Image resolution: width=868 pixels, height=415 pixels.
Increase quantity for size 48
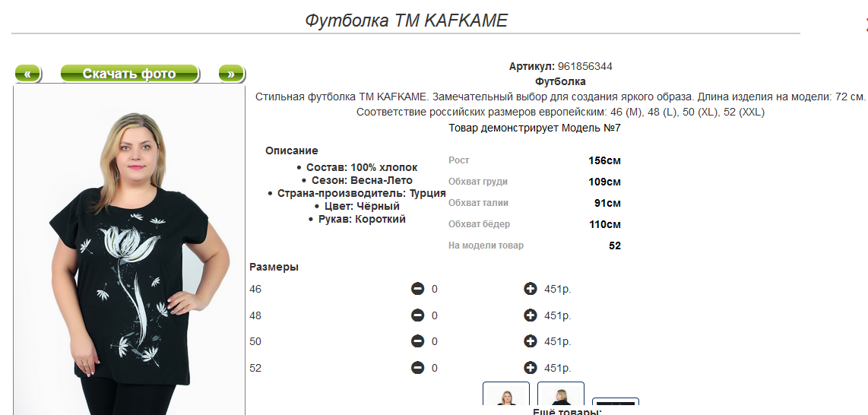[x=531, y=315]
